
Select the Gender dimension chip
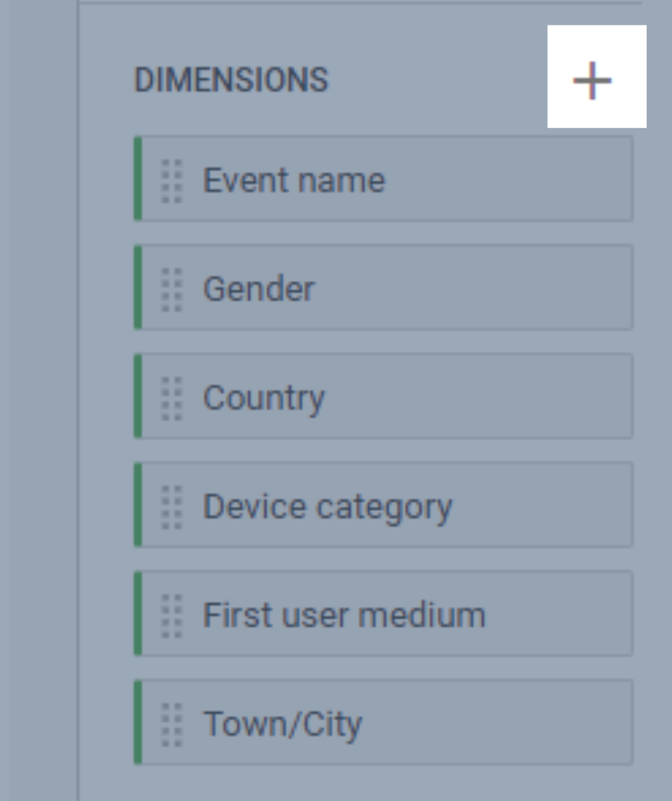coord(259,288)
